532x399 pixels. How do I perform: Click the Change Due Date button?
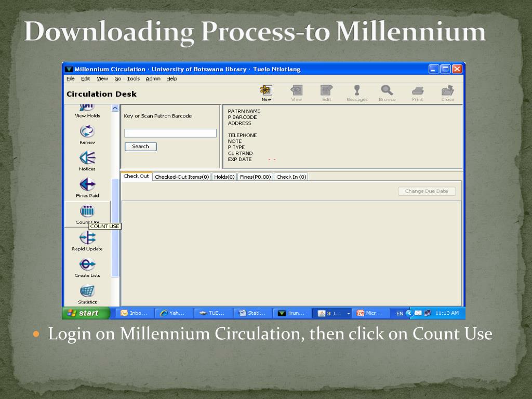pyautogui.click(x=427, y=191)
